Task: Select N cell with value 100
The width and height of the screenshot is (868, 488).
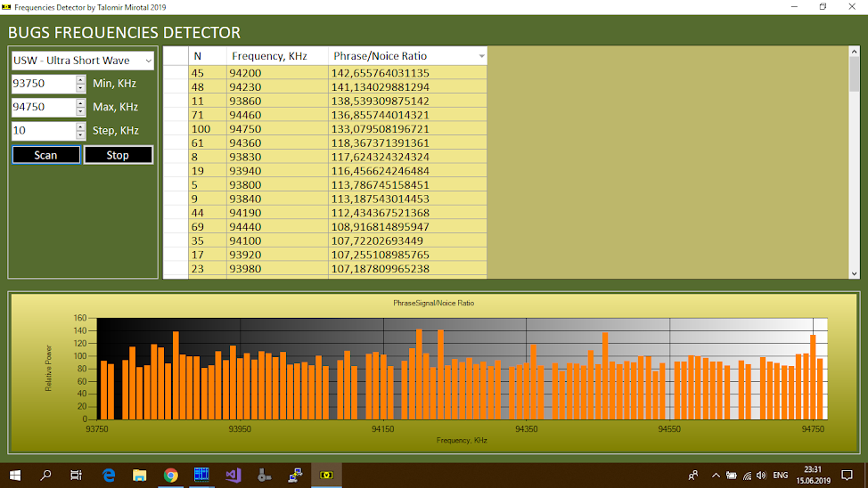Action: pos(208,129)
